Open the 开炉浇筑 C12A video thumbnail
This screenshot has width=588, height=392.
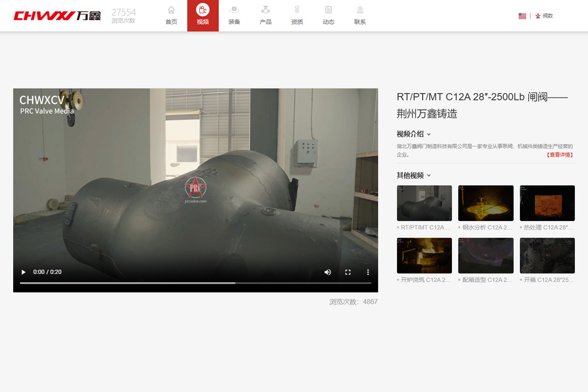[x=424, y=255]
